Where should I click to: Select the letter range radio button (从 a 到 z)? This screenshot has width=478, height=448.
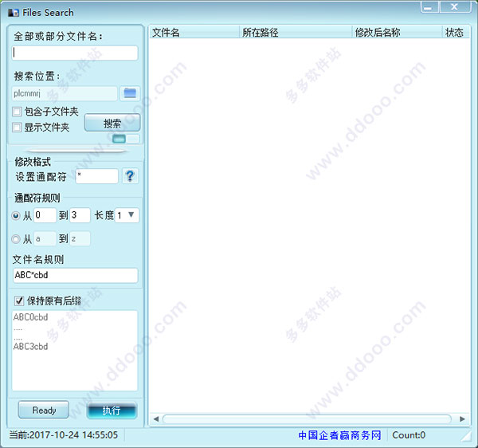[x=16, y=239]
